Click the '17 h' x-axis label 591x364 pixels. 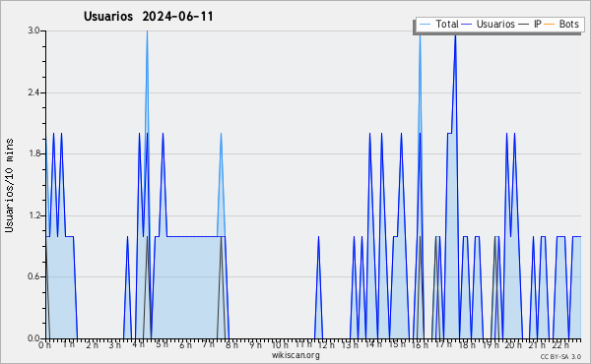point(443,344)
